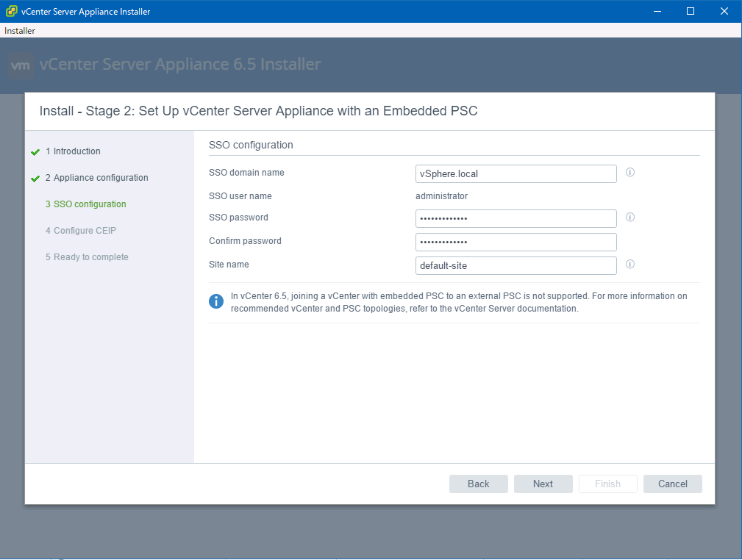
Task: Minimize the installer window
Action: click(657, 11)
